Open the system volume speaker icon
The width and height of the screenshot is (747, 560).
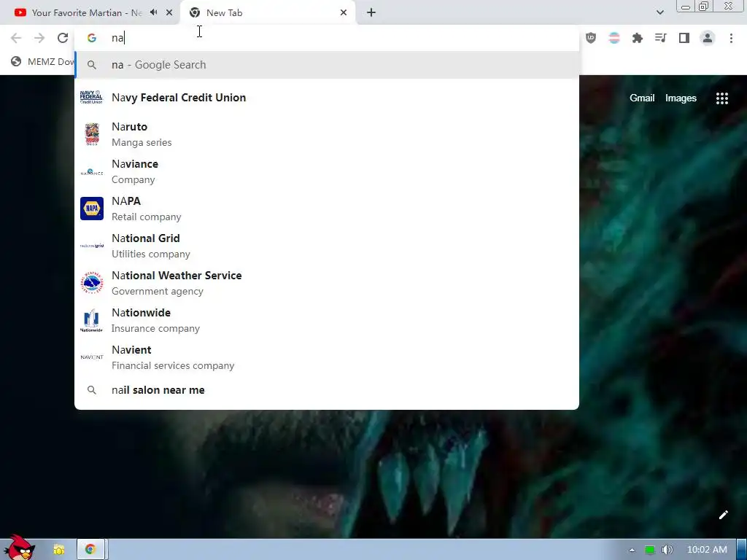pos(667,550)
